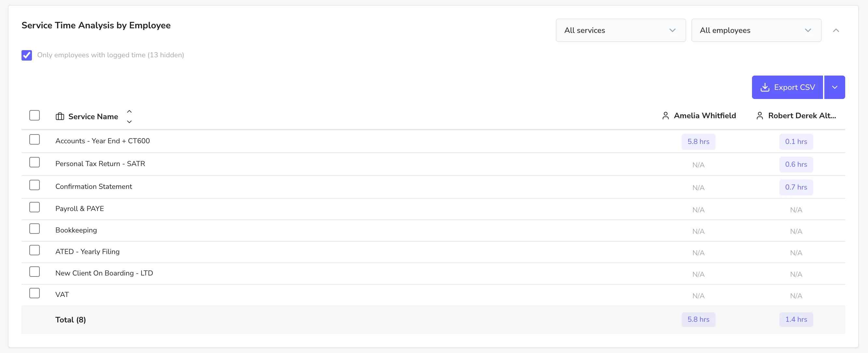Sort Service Name descending with down arrow
This screenshot has height=353, width=868.
pos(129,121)
